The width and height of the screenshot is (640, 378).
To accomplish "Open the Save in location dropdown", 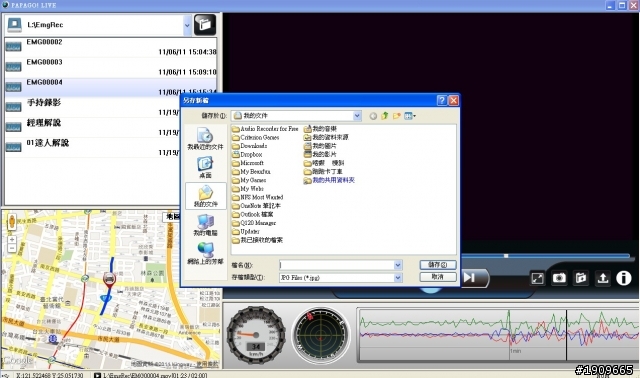I will click(357, 116).
